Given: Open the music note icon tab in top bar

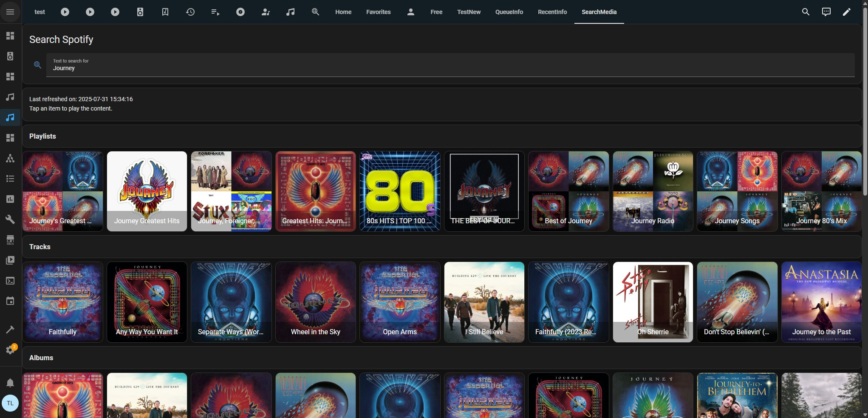Looking at the screenshot, I should tap(291, 12).
